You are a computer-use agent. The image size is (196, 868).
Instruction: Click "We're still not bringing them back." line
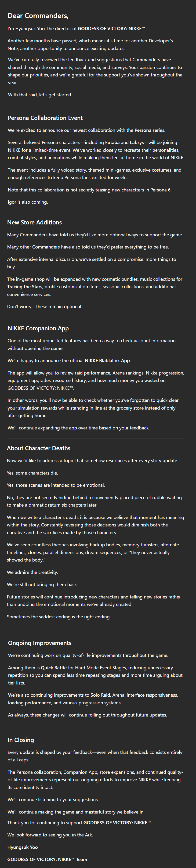point(43,585)
